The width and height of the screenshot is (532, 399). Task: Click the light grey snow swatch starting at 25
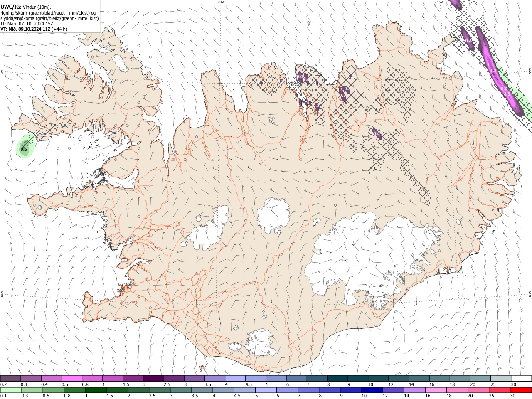pos(500,378)
